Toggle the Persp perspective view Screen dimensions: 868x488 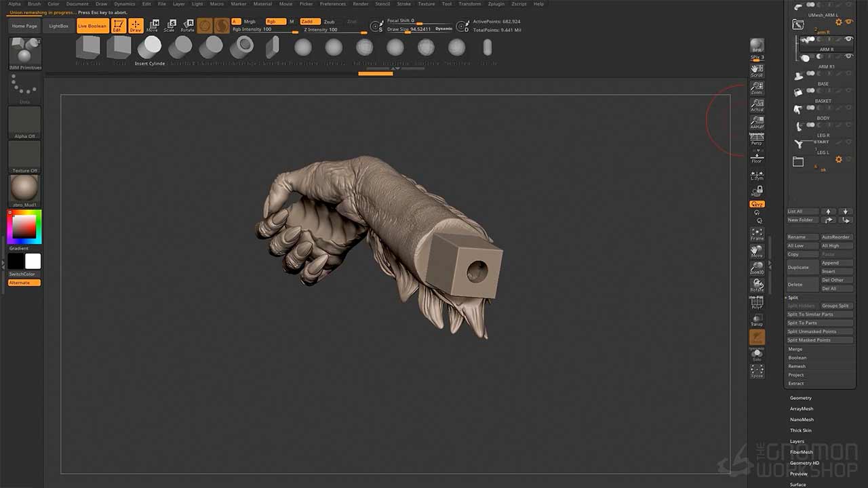pos(757,139)
